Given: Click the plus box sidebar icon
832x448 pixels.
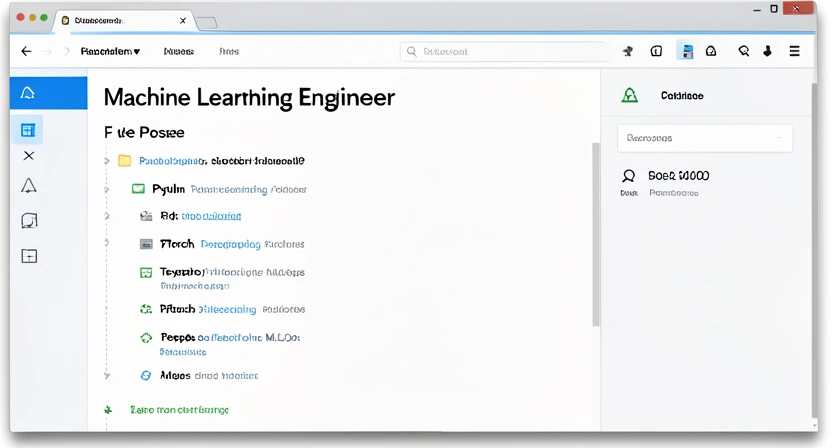Looking at the screenshot, I should pyautogui.click(x=29, y=256).
